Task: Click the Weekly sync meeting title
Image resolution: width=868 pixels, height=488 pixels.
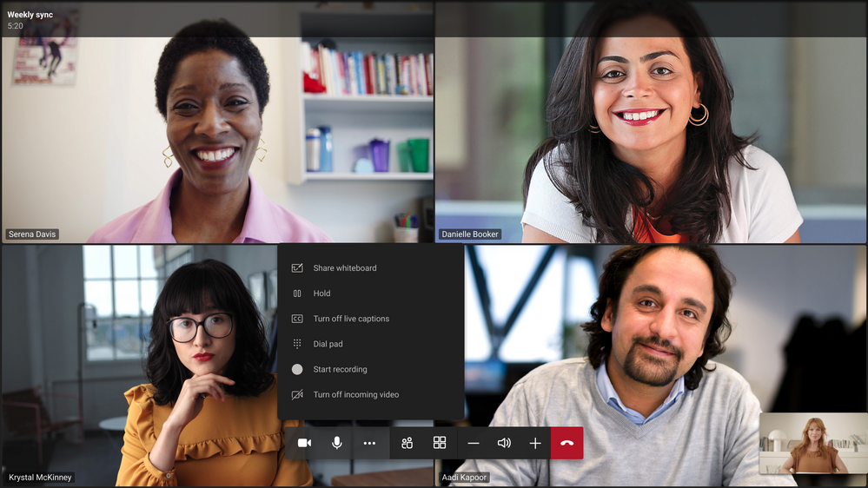Action: [x=30, y=15]
